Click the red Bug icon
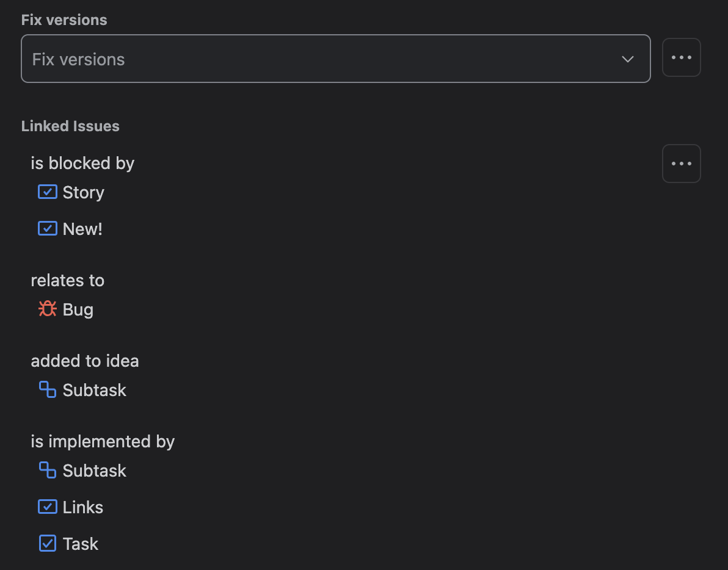The height and width of the screenshot is (570, 728). [48, 309]
